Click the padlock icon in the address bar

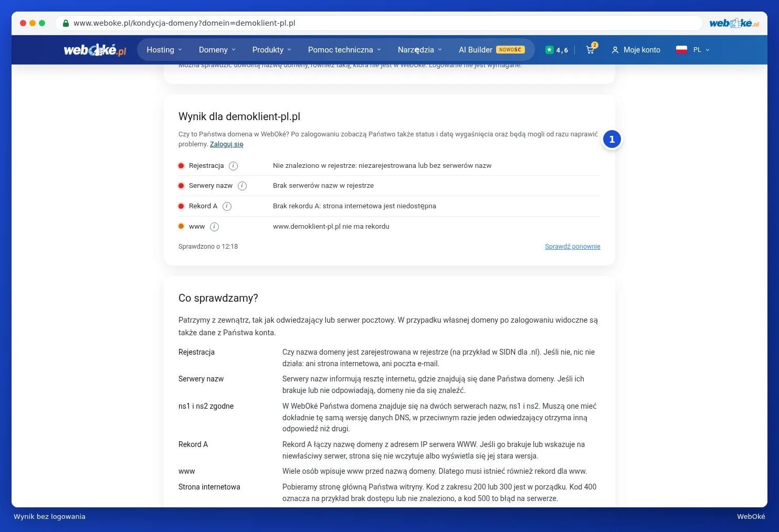coord(66,23)
